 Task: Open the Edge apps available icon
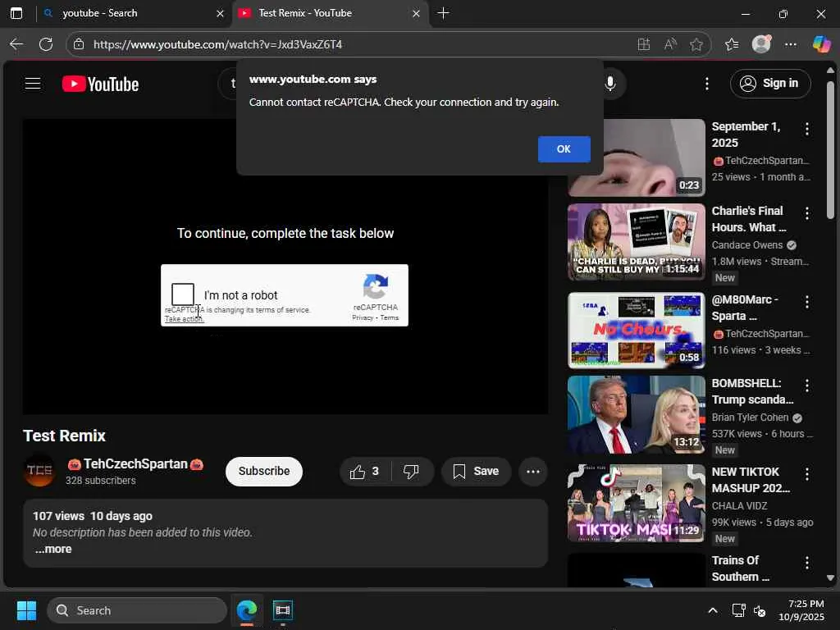[x=643, y=44]
